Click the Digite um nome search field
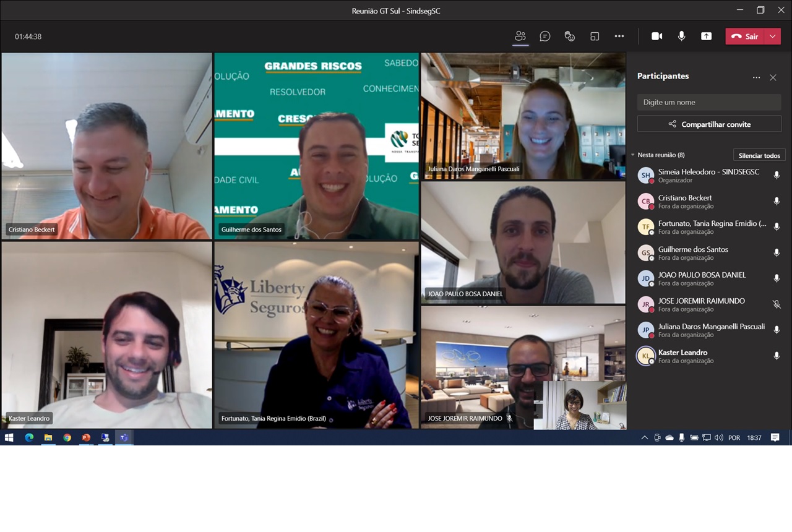 [x=709, y=102]
